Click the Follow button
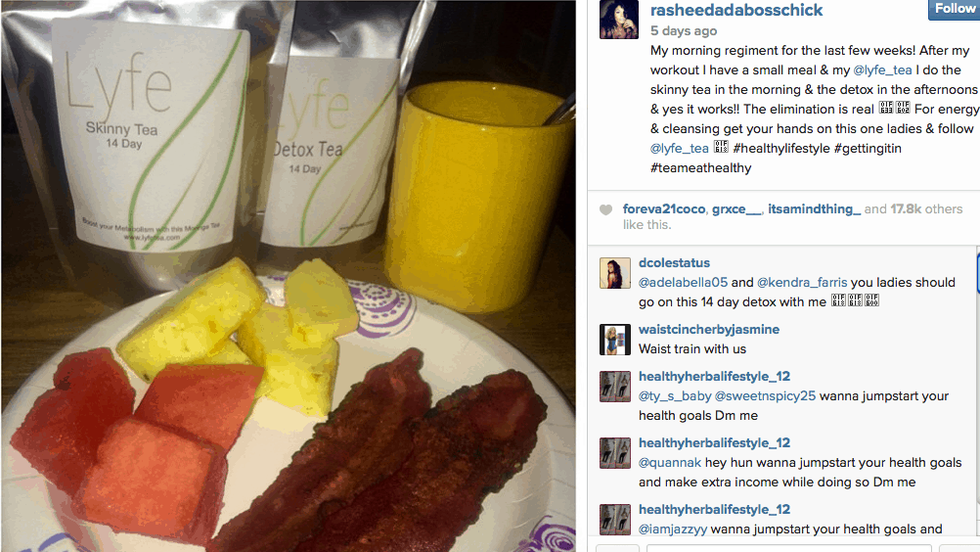980x552 pixels. pos(954,9)
